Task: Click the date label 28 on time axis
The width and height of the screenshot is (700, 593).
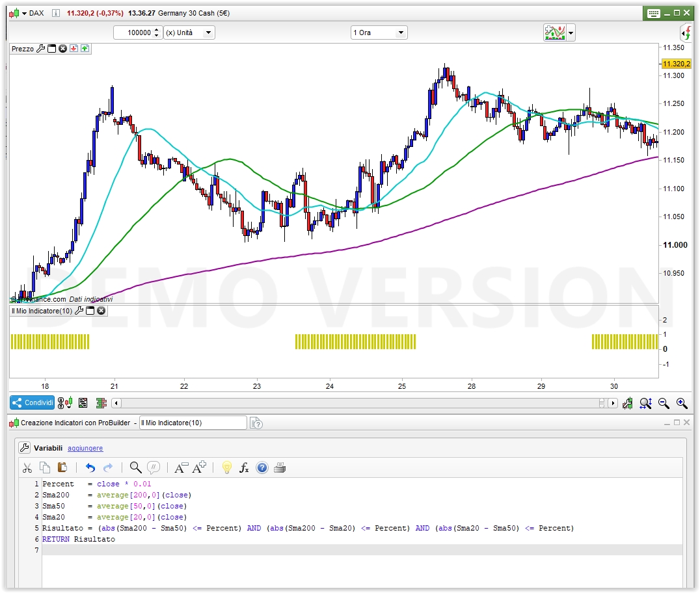Action: (x=472, y=386)
